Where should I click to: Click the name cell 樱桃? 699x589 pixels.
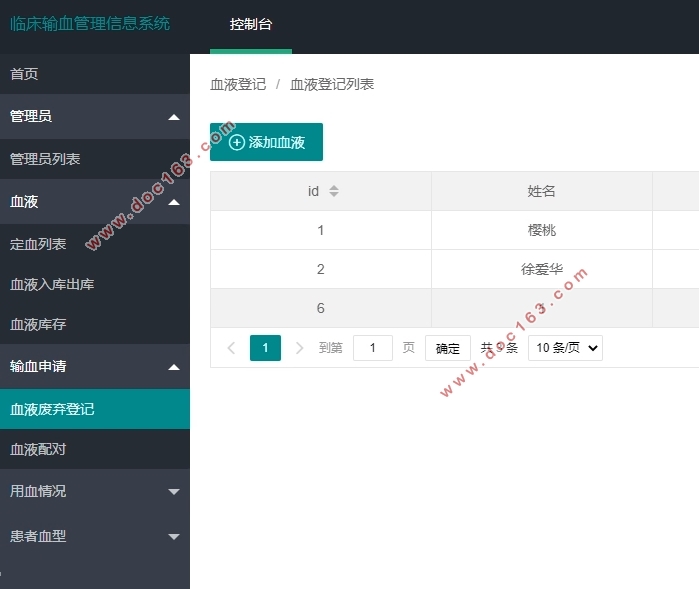click(542, 230)
